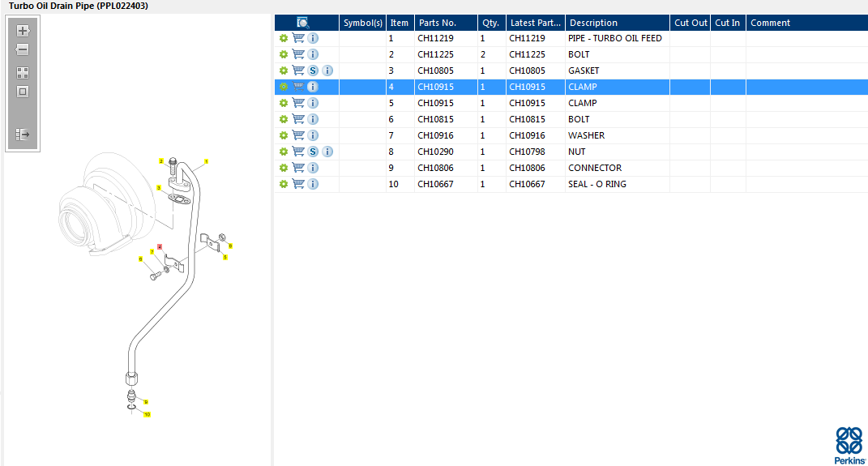Add WASHER CH10916 to cart
The height and width of the screenshot is (466, 868).
(298, 135)
